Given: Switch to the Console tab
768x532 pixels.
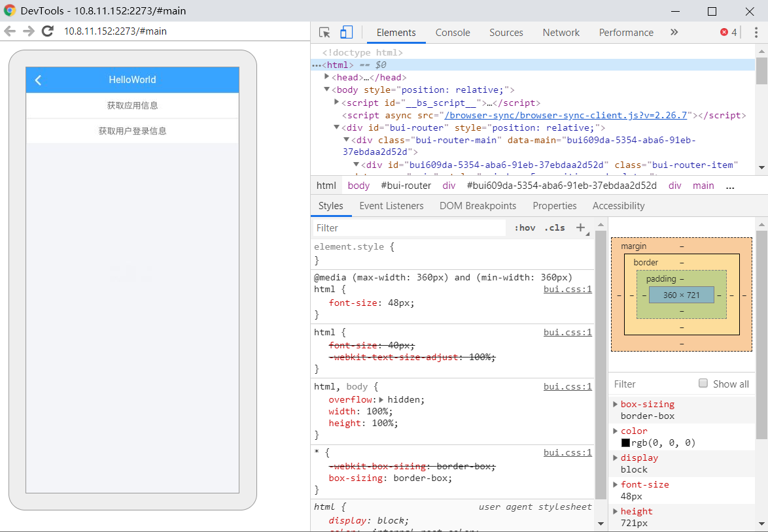Looking at the screenshot, I should pos(453,33).
